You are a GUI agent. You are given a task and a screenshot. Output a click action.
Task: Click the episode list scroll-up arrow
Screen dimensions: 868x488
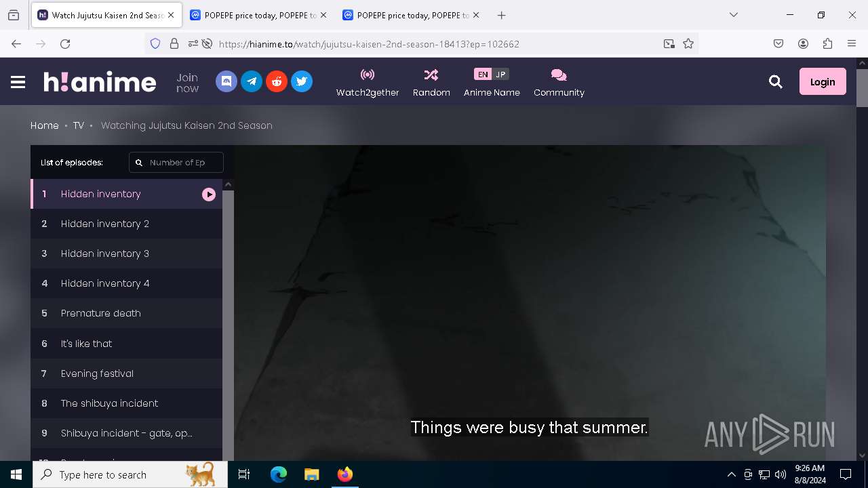[x=229, y=184]
